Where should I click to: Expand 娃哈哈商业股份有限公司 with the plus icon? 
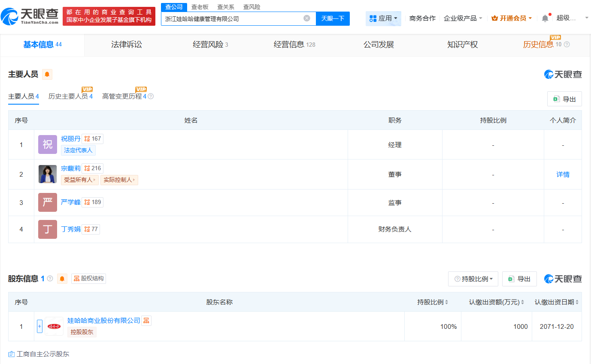click(39, 326)
